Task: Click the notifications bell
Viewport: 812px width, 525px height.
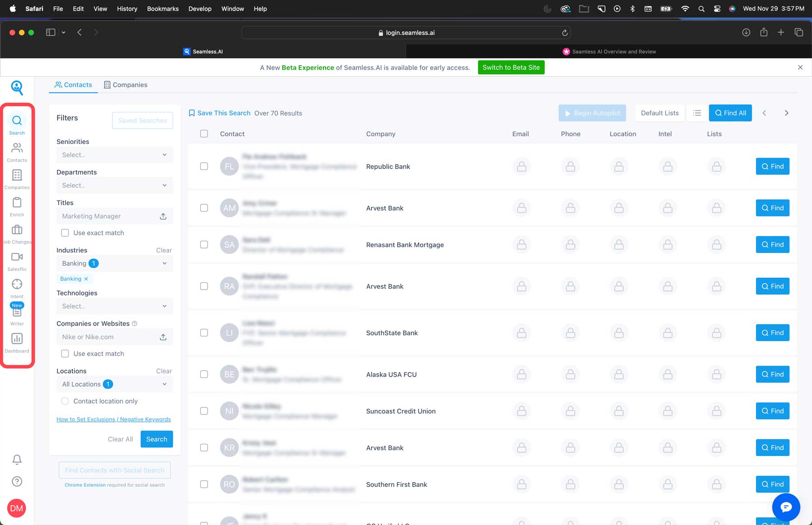Action: (x=17, y=459)
